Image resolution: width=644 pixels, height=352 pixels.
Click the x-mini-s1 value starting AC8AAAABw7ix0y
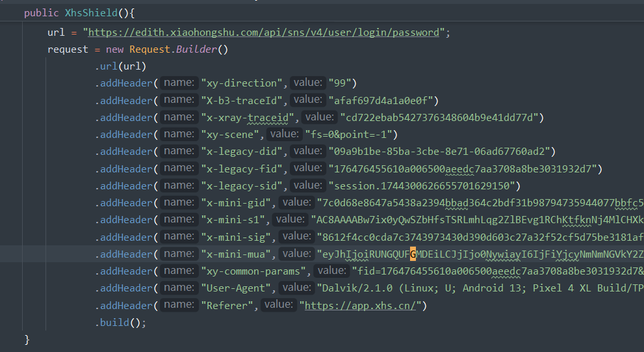[477, 219]
